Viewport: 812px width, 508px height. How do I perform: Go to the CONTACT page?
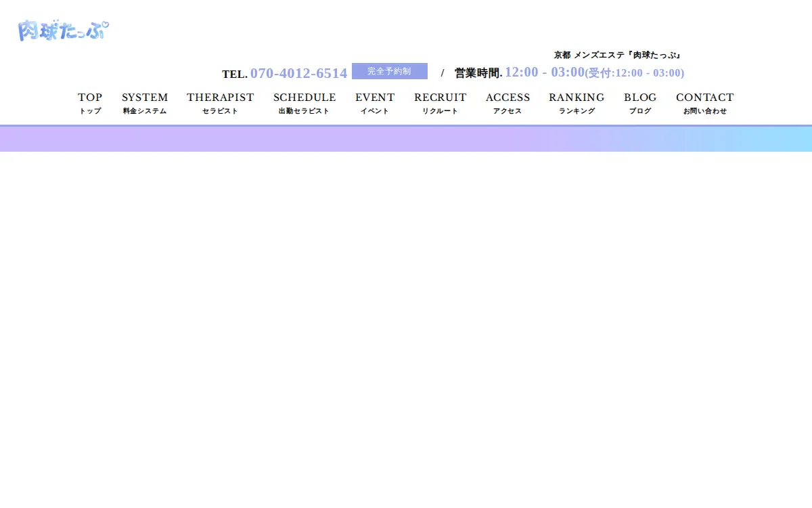(705, 103)
